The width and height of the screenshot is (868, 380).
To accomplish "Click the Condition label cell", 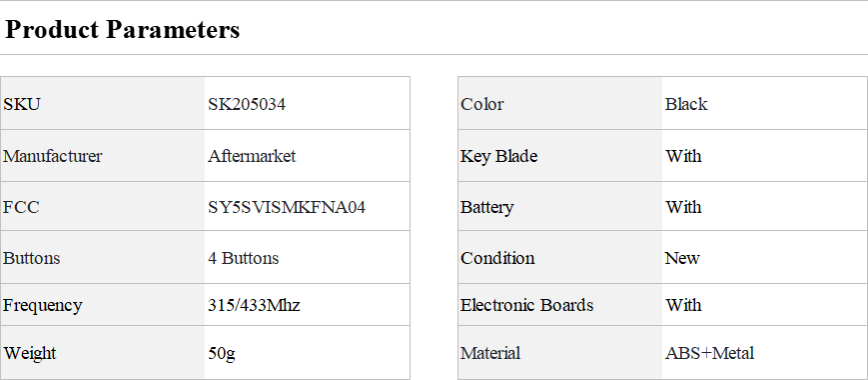I will click(560, 257).
